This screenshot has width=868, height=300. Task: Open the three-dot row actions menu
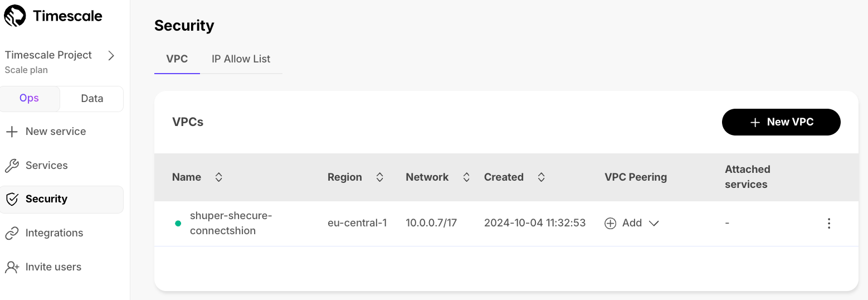point(829,223)
